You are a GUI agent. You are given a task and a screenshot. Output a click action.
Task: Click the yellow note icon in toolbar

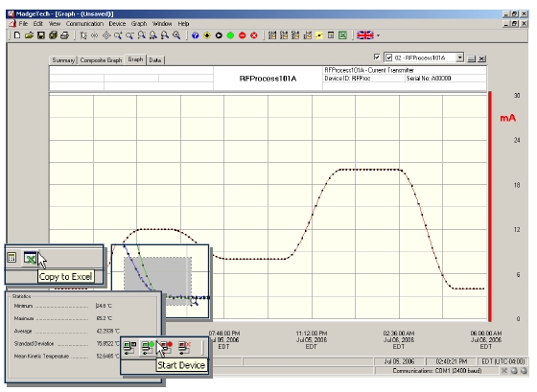pyautogui.click(x=318, y=35)
